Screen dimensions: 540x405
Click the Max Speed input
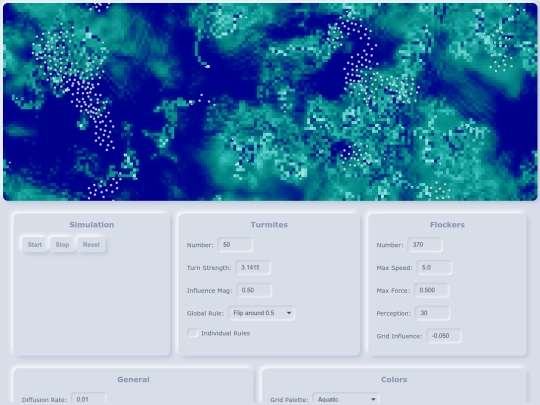pyautogui.click(x=434, y=268)
